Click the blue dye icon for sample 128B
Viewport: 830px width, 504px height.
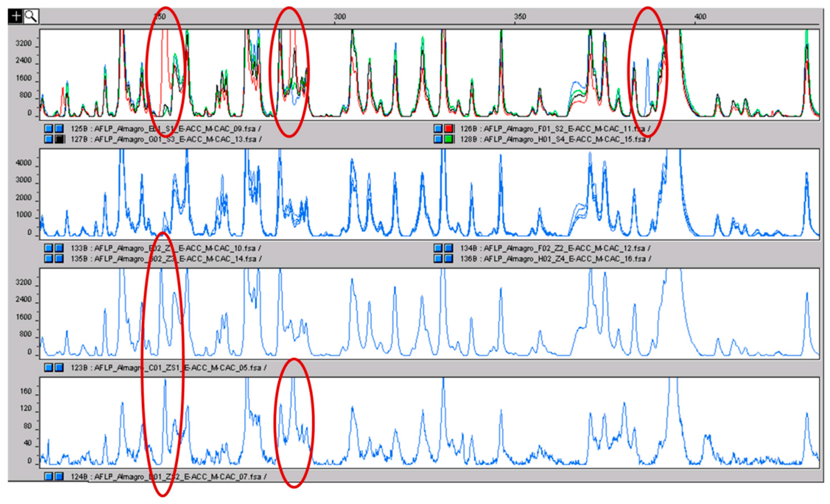(x=438, y=139)
